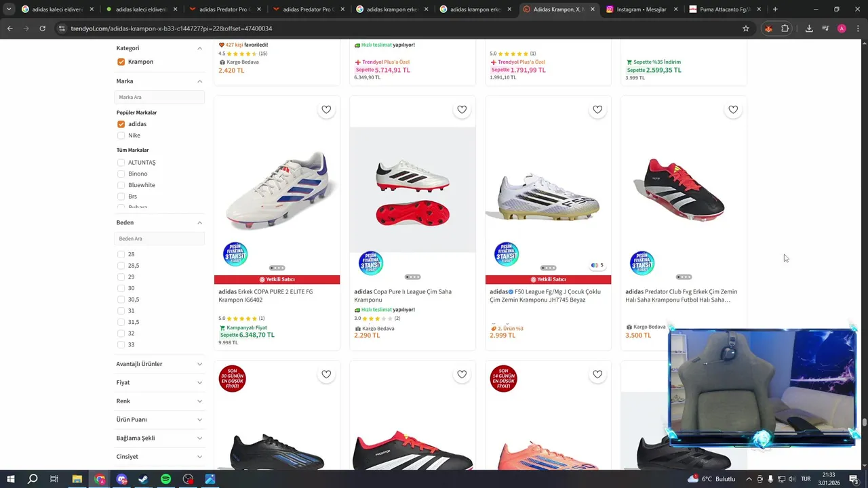The image size is (868, 488).
Task: Check the Binono brand checkbox
Action: 121,174
